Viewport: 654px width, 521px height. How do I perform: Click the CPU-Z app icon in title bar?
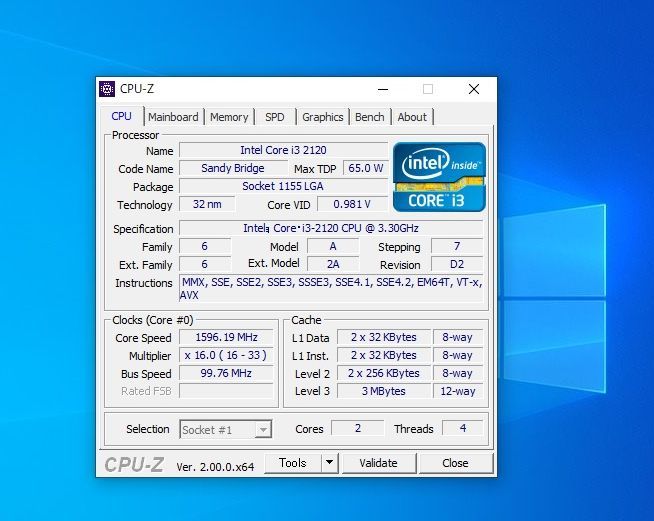pyautogui.click(x=107, y=89)
